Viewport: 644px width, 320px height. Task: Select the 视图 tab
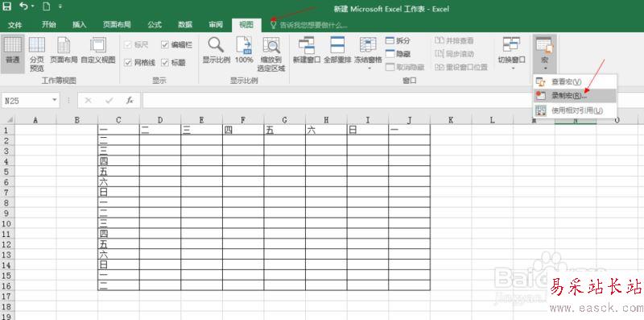(x=246, y=25)
